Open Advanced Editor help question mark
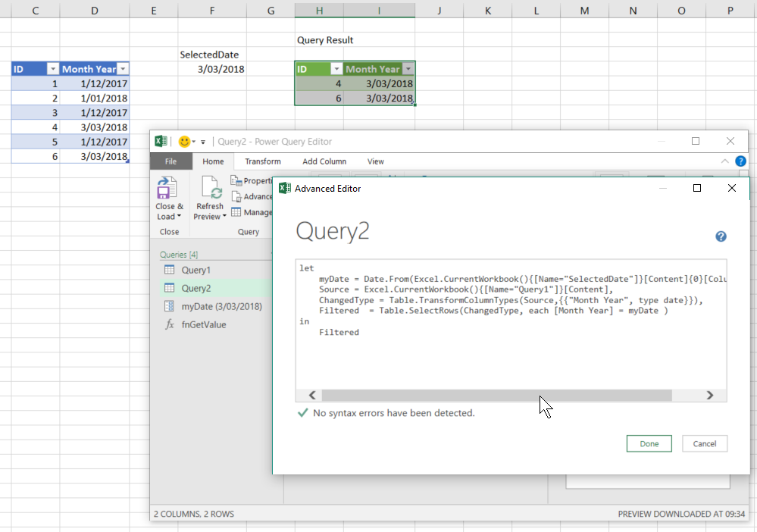 click(x=721, y=236)
